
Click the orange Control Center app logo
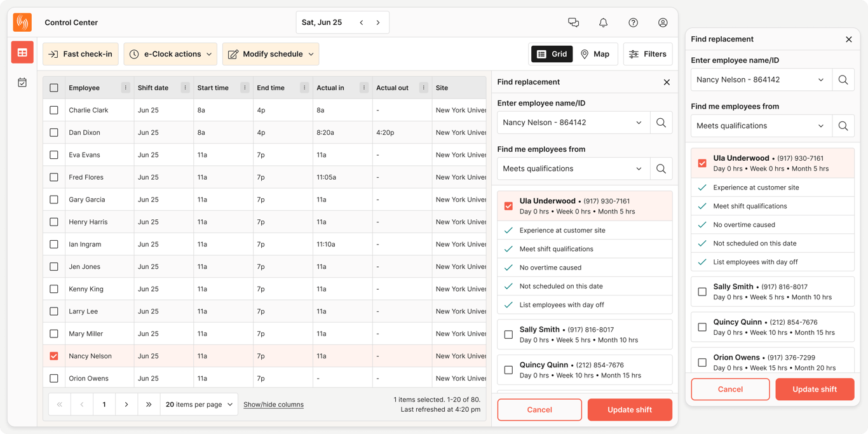click(22, 22)
